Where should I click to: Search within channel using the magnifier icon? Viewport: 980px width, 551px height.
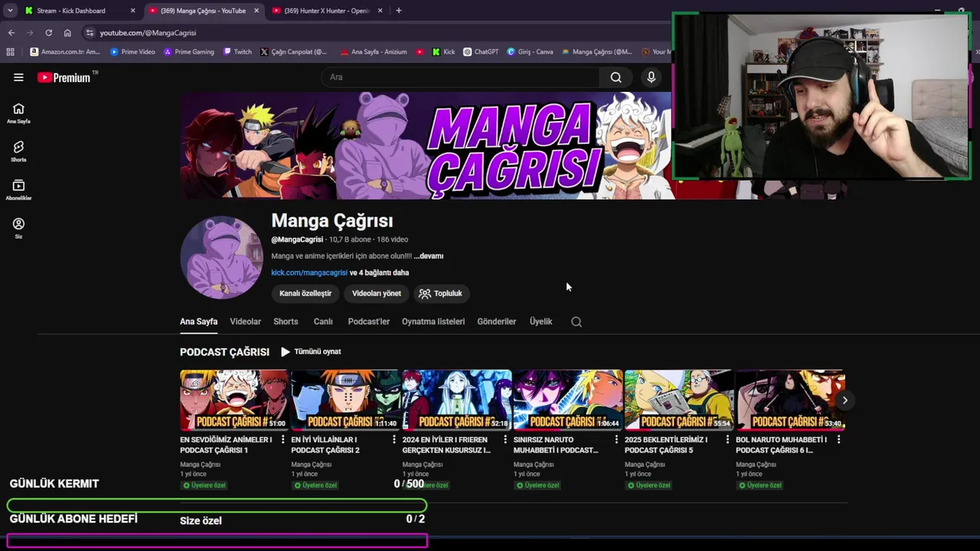click(577, 322)
